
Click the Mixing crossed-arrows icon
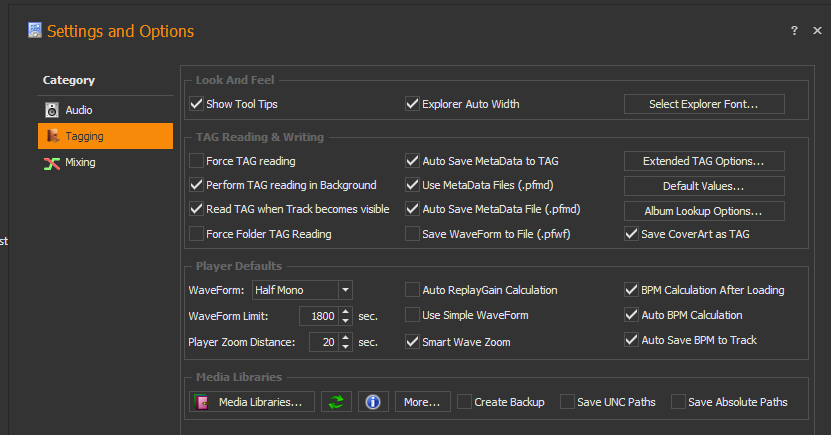52,163
